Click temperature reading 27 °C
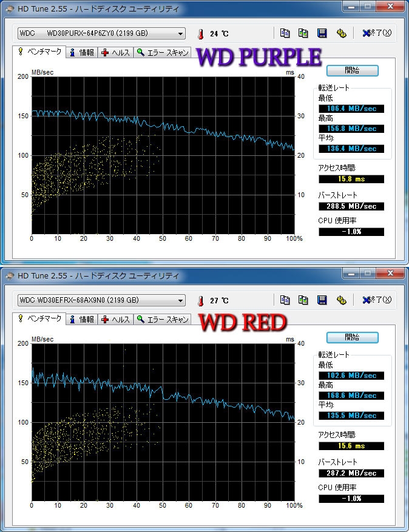The height and width of the screenshot is (532, 409). point(219,301)
